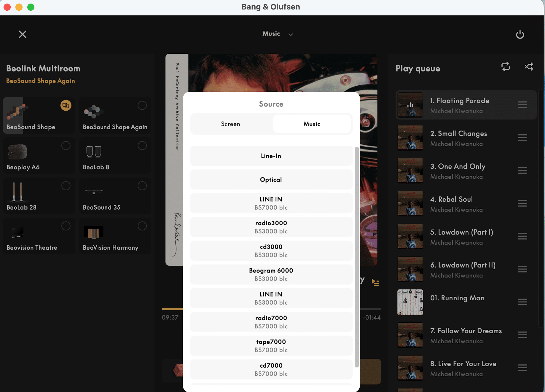Toggle repeat in Play queue
Image resolution: width=545 pixels, height=392 pixels.
(506, 67)
